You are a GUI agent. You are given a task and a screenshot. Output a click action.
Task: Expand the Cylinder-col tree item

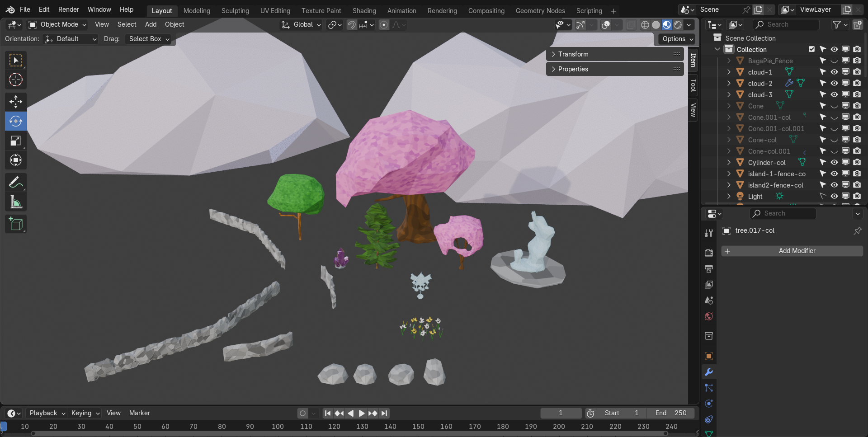tap(729, 162)
